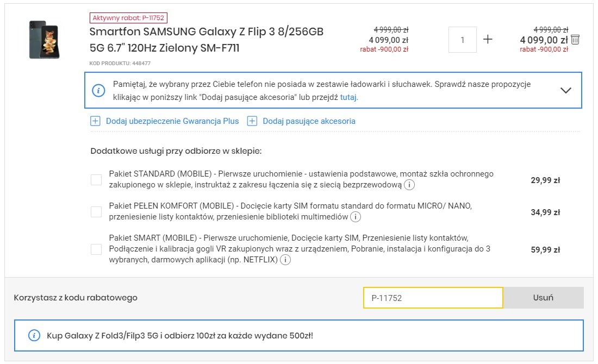Open "Dodaj pasujące akcesoria" link

(x=309, y=121)
